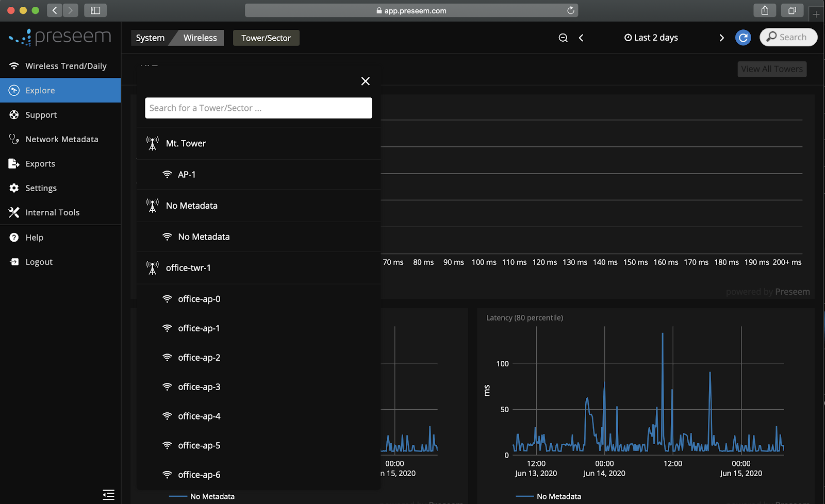Open the Last 2 days time range picker
Viewport: 825px width, 504px height.
point(651,38)
